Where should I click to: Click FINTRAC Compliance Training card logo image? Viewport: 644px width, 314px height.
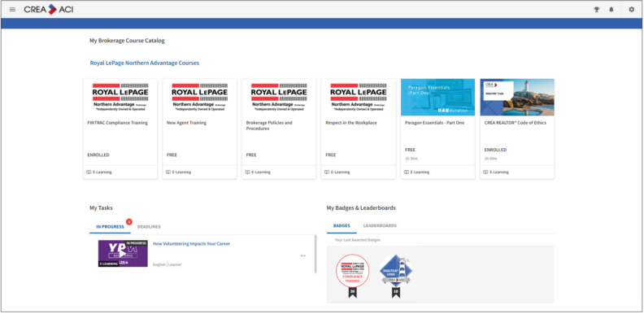pyautogui.click(x=120, y=98)
